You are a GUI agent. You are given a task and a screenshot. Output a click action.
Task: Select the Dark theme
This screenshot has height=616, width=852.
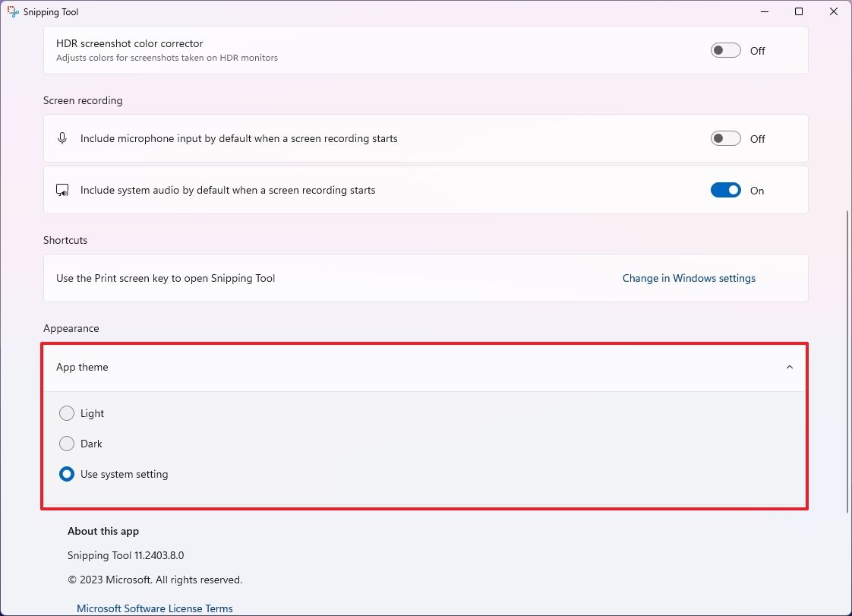(x=67, y=444)
